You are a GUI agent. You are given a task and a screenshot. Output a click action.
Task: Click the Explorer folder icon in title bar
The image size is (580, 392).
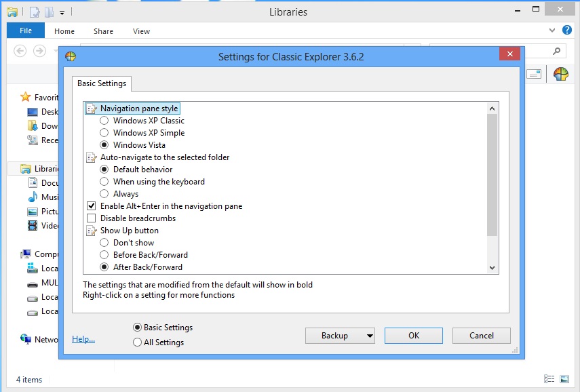tap(12, 12)
